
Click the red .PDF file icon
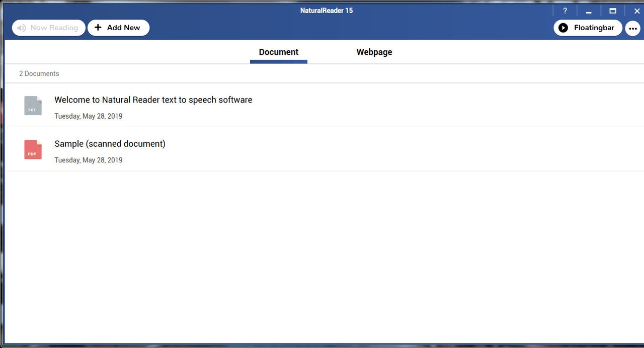[33, 150]
